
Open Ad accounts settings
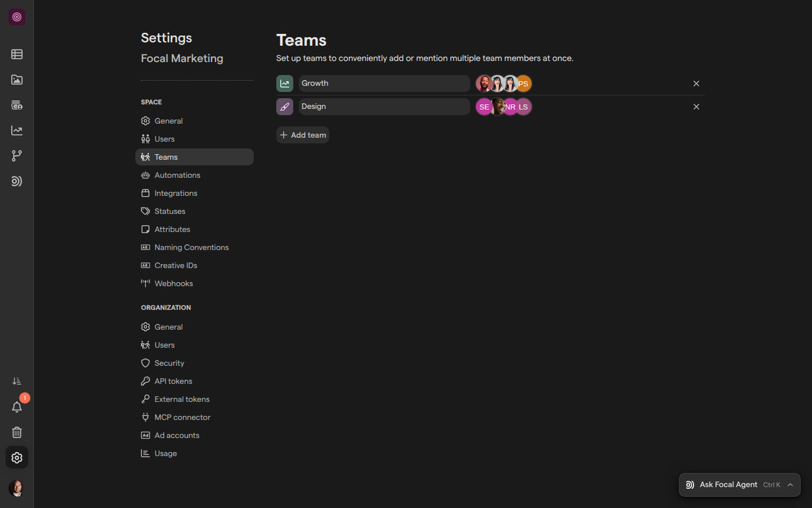tap(195, 435)
